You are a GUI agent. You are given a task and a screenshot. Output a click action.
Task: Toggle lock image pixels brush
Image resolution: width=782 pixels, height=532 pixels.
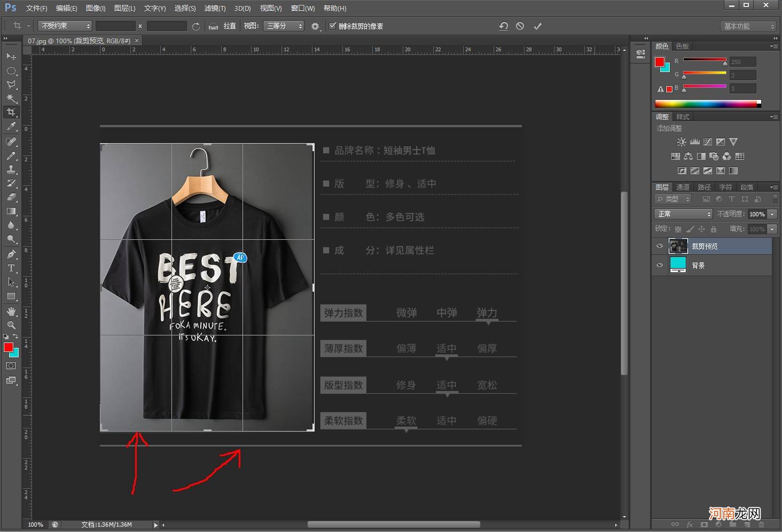coord(690,229)
